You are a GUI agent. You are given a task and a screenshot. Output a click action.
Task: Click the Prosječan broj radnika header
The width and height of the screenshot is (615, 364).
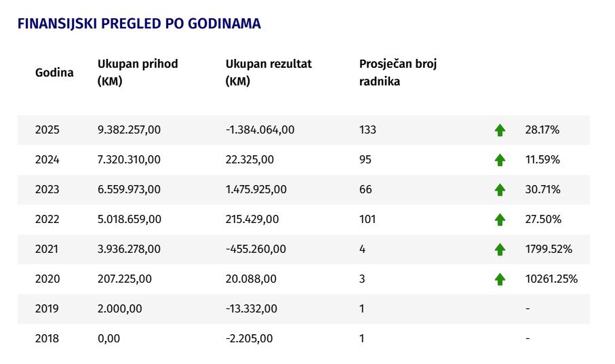click(398, 72)
